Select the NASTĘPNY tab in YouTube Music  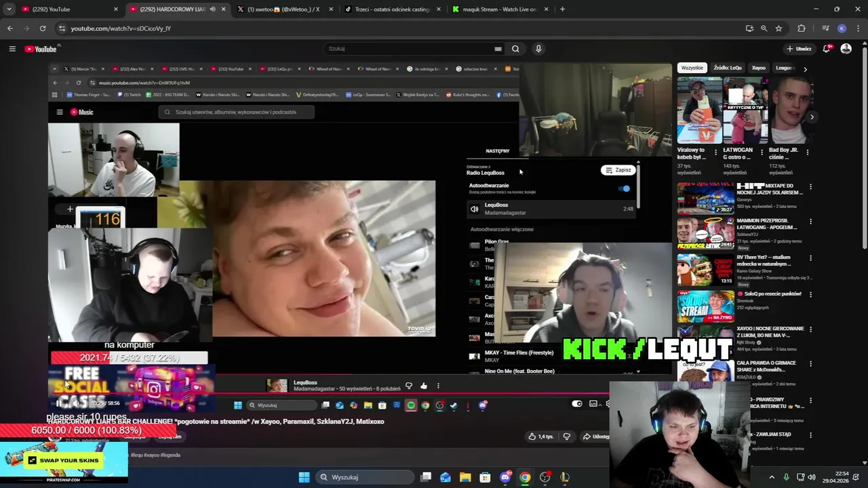click(x=498, y=151)
